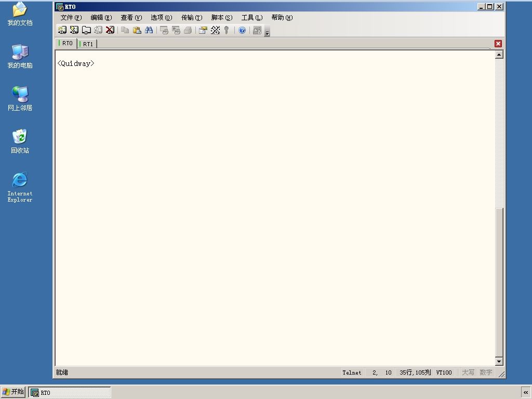Select 我的文档 desktop icon
532x399 pixels.
20,14
